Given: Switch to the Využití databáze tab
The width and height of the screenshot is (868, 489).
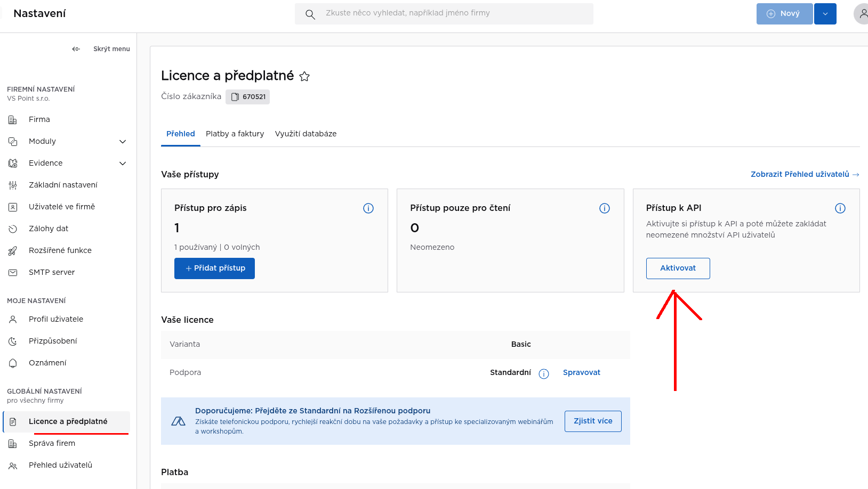Looking at the screenshot, I should pyautogui.click(x=306, y=134).
